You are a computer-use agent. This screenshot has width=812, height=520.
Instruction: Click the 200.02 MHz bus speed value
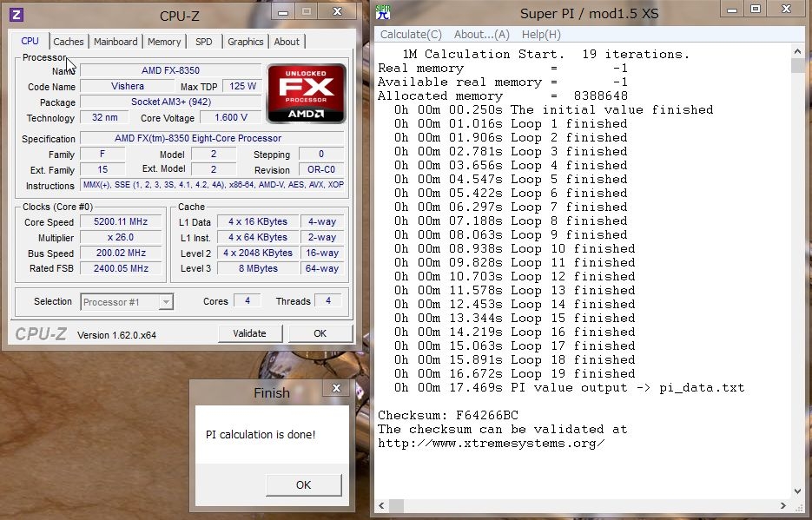[x=121, y=253]
